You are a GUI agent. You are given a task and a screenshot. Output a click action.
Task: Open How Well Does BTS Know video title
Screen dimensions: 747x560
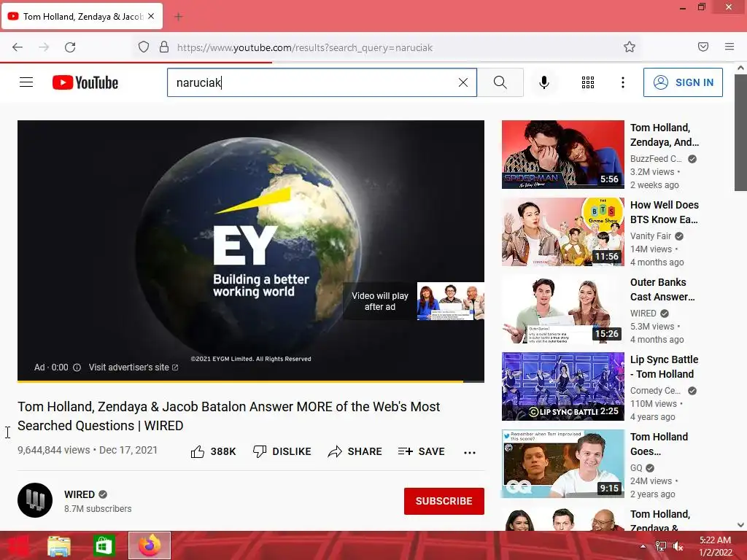664,212
